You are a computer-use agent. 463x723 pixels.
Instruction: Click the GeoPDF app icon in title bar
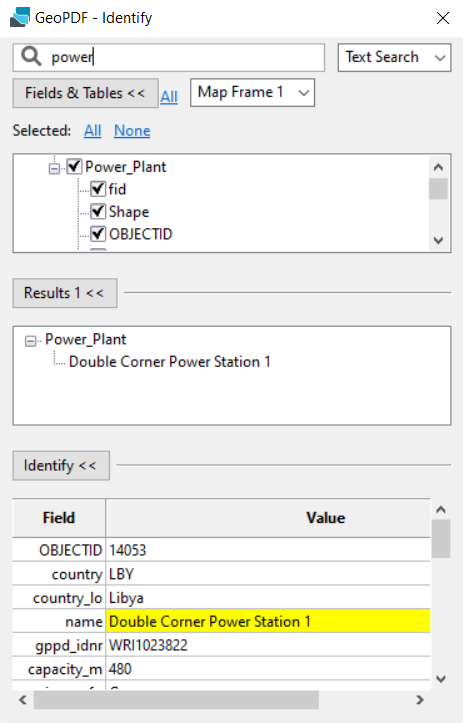pos(20,17)
